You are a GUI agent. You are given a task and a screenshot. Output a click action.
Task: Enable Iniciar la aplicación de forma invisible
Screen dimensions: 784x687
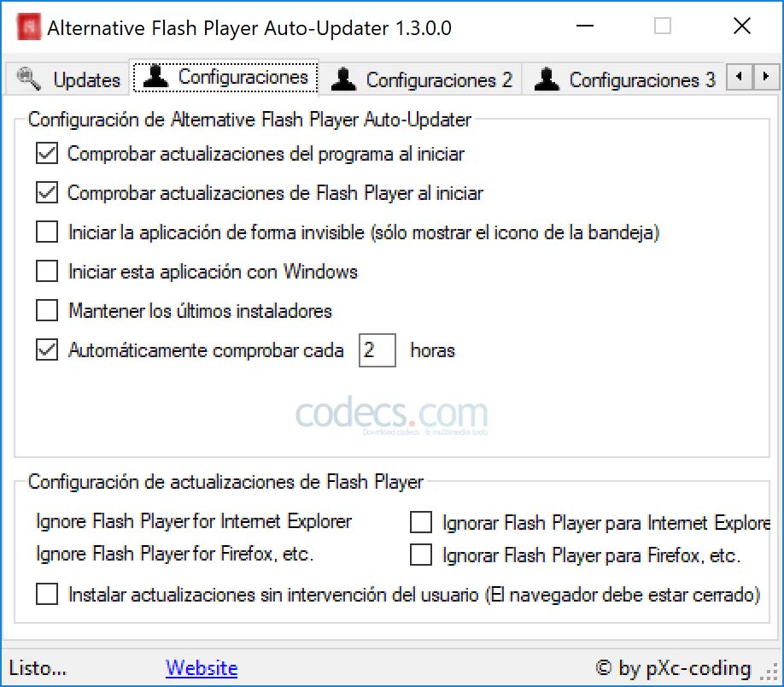click(x=47, y=232)
